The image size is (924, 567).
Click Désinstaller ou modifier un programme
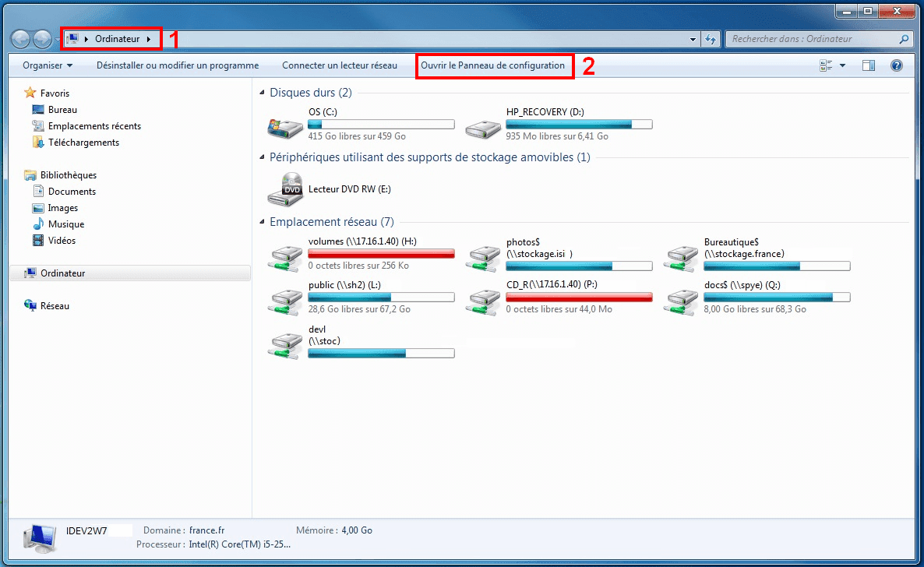click(178, 66)
